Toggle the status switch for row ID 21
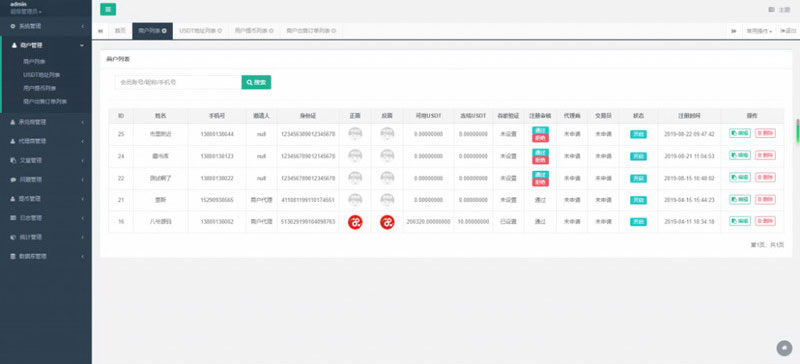Screen dimensions: 800x364 point(638,200)
